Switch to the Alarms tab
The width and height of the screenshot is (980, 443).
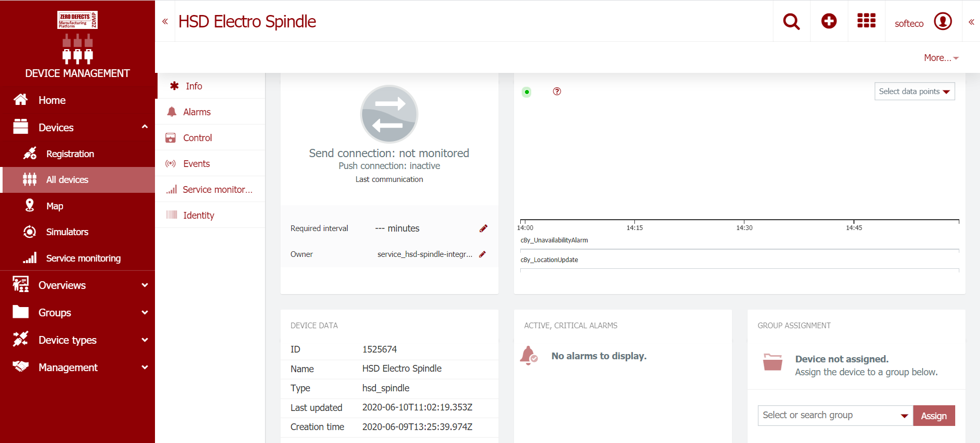(210, 112)
